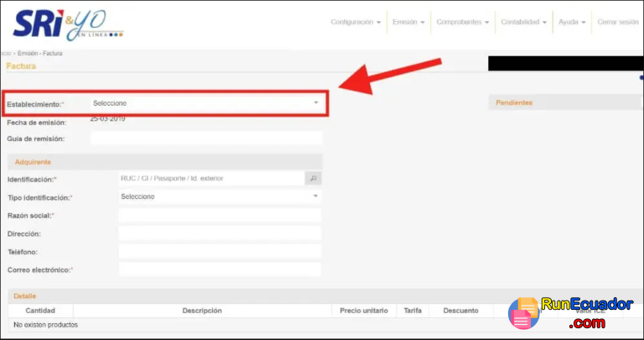Open the Ayuda menu
The image size is (644, 340).
pyautogui.click(x=572, y=22)
